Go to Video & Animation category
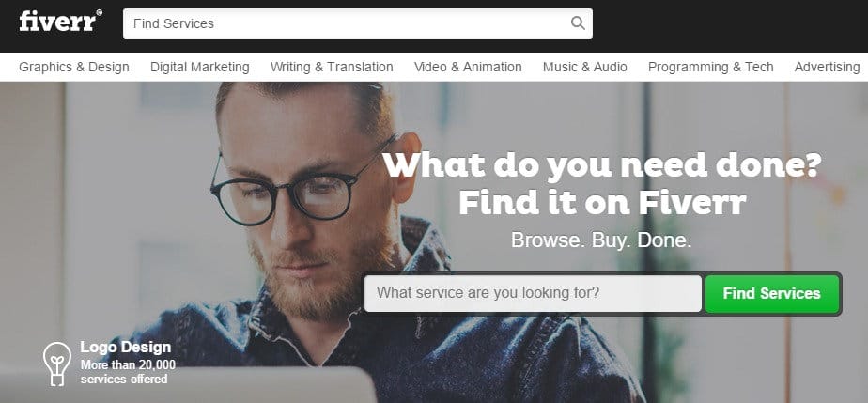This screenshot has height=403, width=868. [x=468, y=67]
